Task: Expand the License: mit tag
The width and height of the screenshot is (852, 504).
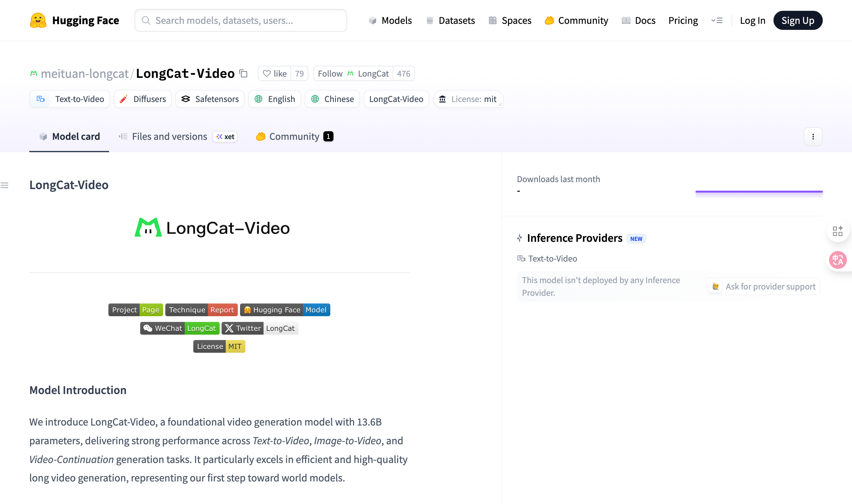Action: tap(468, 99)
